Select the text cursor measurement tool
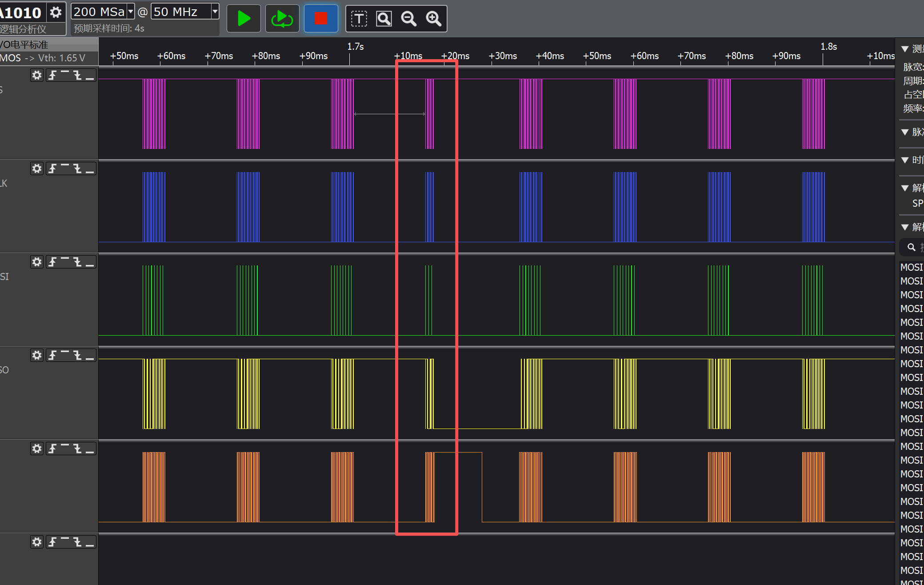Screen dimensions: 924x585 point(359,19)
